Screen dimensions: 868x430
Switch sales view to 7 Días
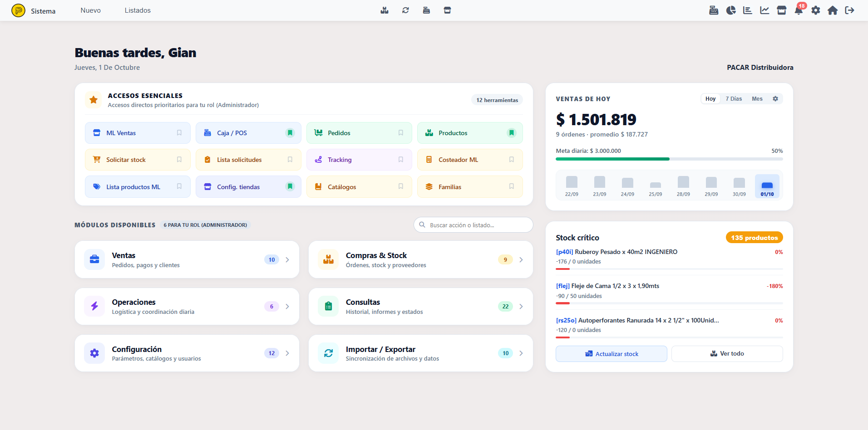(734, 99)
